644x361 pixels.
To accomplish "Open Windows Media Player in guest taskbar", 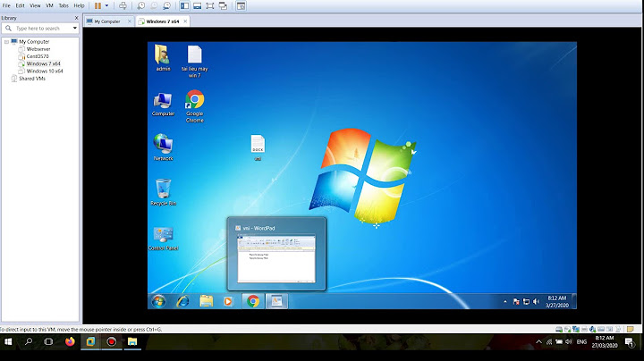I will tap(228, 301).
